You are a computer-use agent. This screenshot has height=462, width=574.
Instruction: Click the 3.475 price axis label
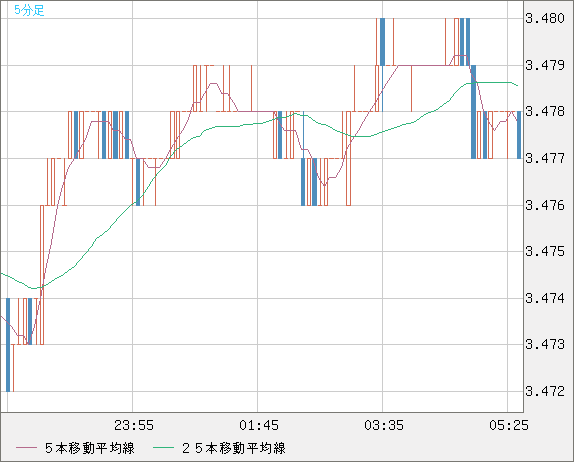(545, 252)
